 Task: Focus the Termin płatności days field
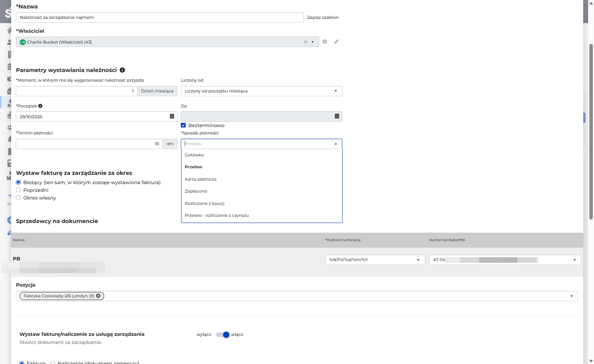[x=89, y=144]
